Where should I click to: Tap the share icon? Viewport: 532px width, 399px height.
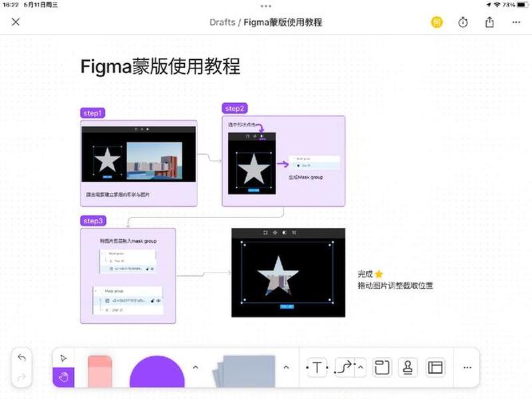(489, 23)
